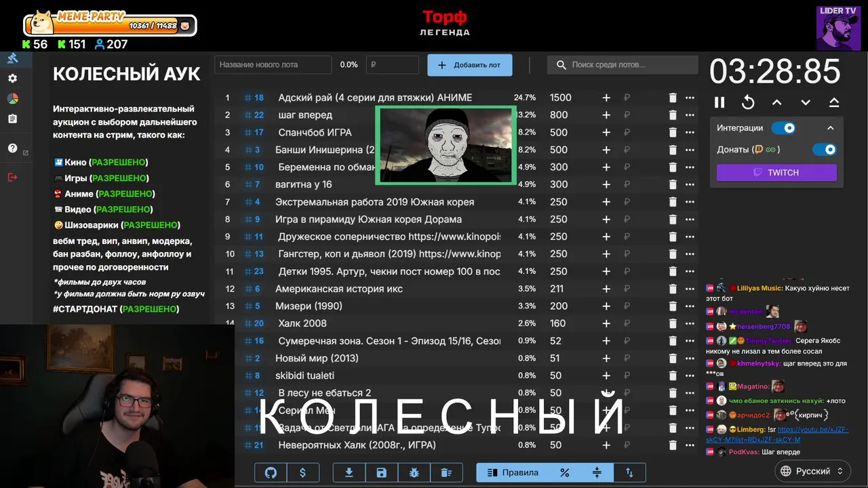Image resolution: width=868 pixels, height=488 pixels.
Task: Click the amount 1500 of Адский рай
Action: [x=561, y=98]
